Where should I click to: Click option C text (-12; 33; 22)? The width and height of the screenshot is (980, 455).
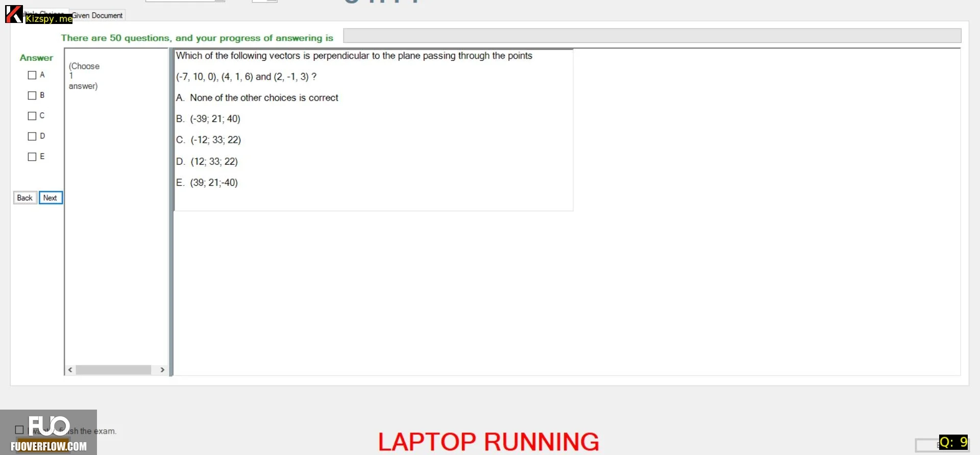(x=215, y=140)
